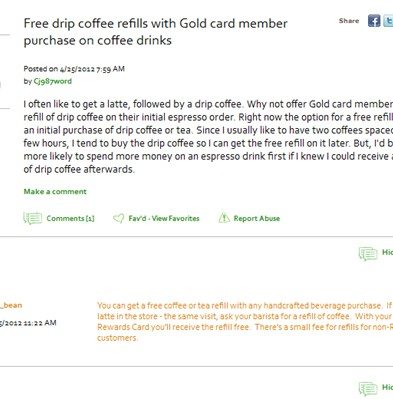
Task: Open the _bean commenter profile link
Action: point(11,305)
